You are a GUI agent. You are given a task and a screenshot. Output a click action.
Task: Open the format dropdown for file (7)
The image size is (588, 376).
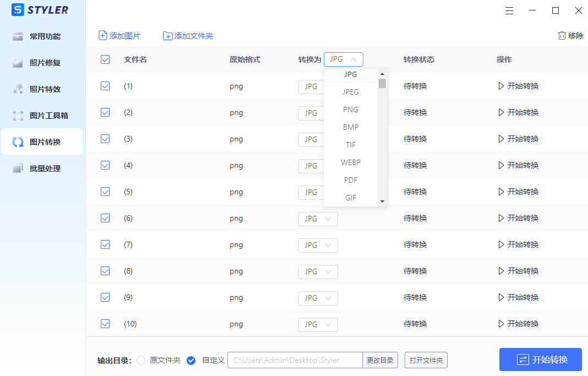coord(318,245)
